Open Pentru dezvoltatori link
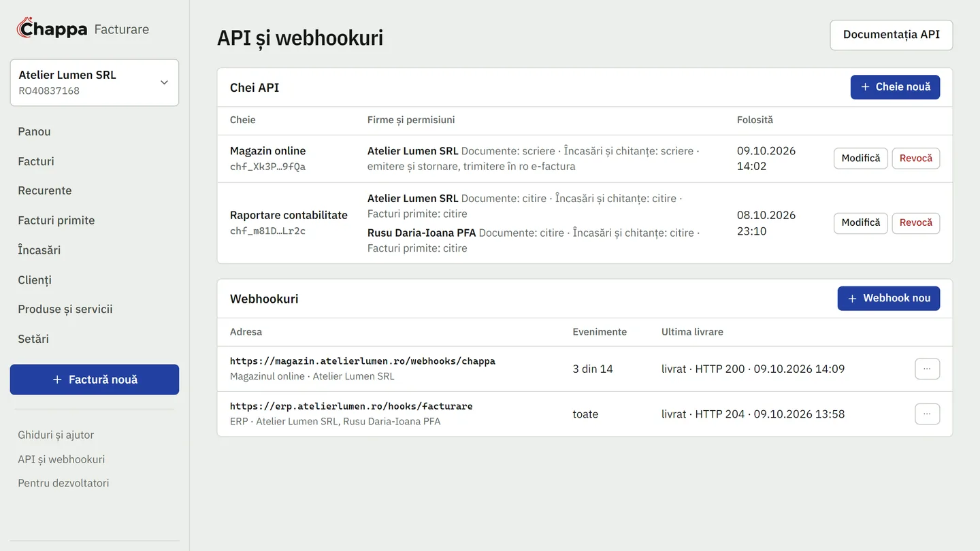Viewport: 980px width, 551px height. tap(63, 483)
